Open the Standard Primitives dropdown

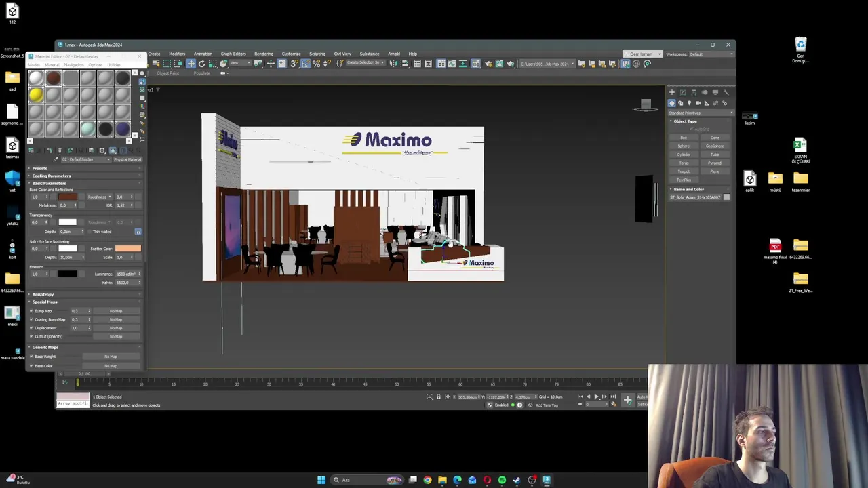click(701, 113)
